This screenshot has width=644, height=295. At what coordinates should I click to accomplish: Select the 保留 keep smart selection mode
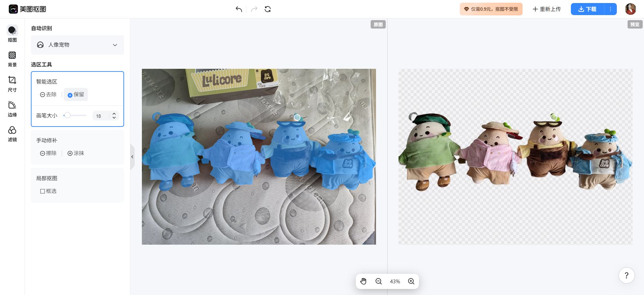(x=76, y=95)
